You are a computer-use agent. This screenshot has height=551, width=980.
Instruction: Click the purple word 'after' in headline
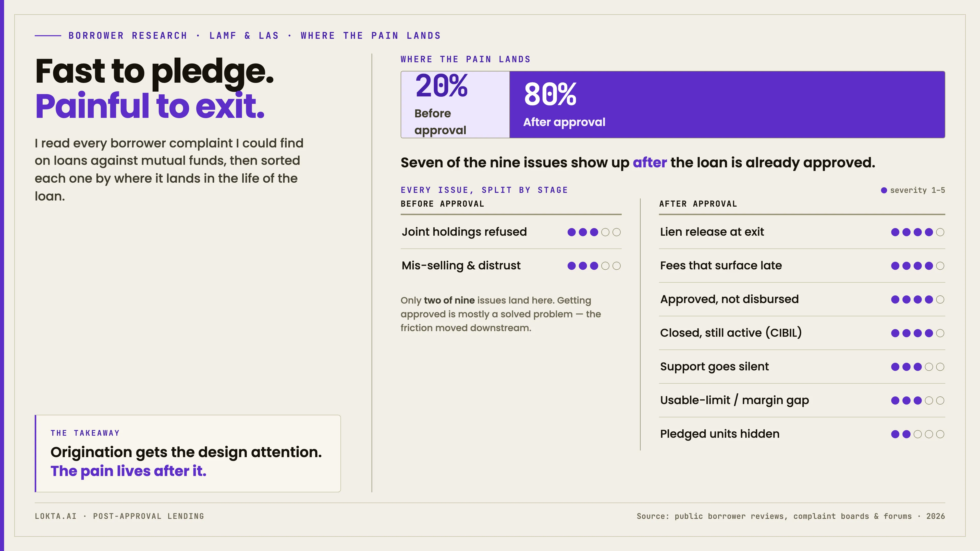tap(650, 163)
